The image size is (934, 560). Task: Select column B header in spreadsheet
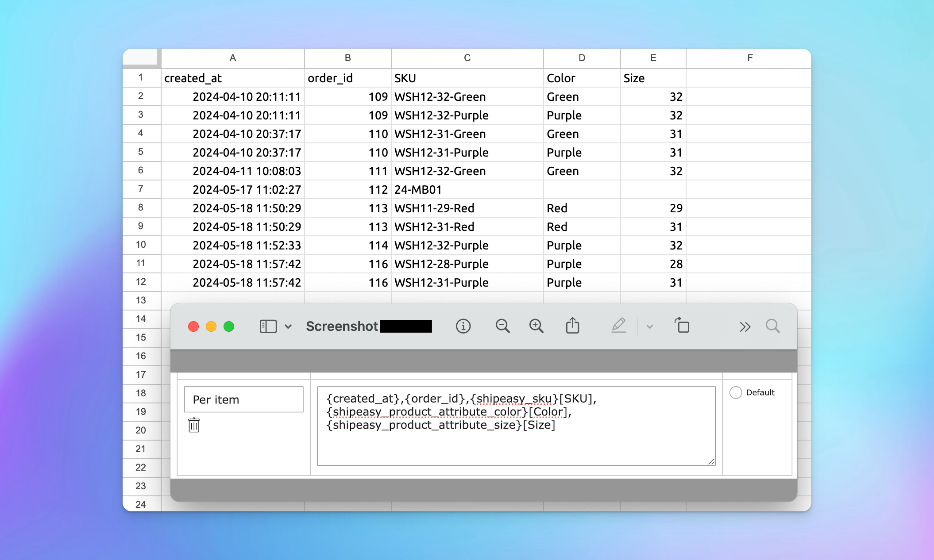(348, 58)
